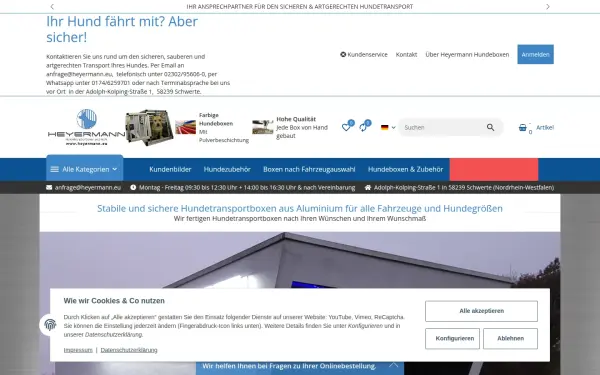Click the clock icon beside opening hours
Viewport: 600px width, 375px height.
click(x=133, y=188)
